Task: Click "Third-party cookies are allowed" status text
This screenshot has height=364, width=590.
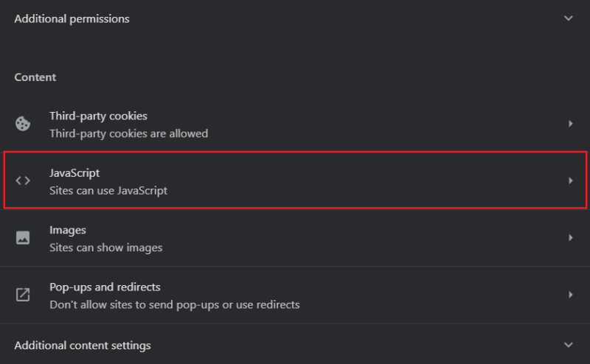Action: click(128, 133)
